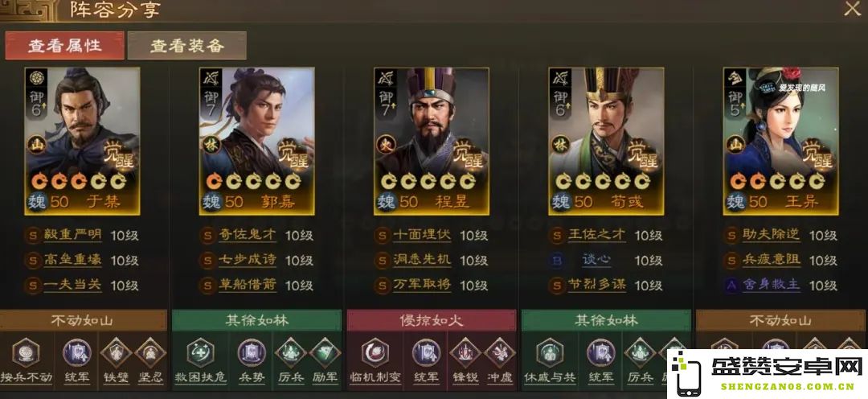Click the 冲虚 diamond icon
868x399 pixels.
[x=500, y=353]
